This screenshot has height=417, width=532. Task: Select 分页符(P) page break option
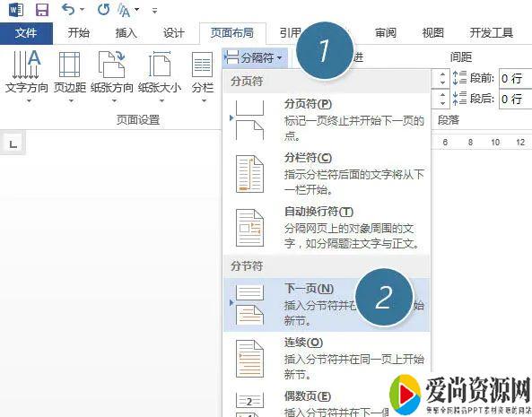pyautogui.click(x=327, y=120)
